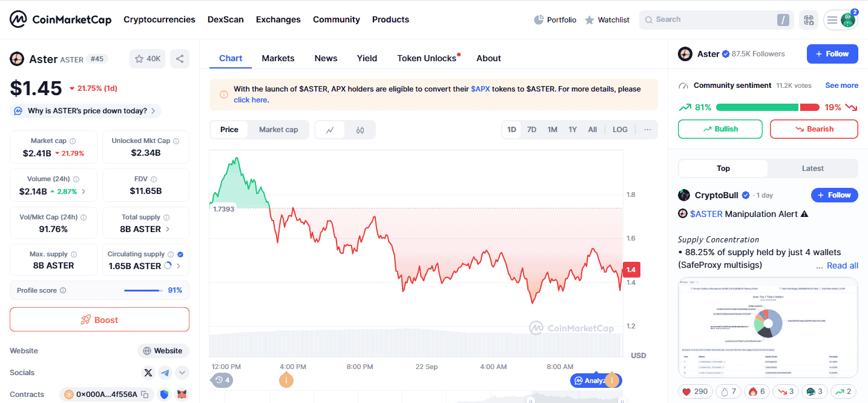Open the history events badge with 4

point(222,380)
